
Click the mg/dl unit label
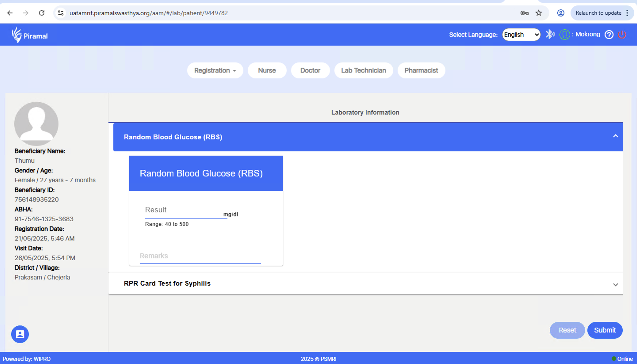click(230, 215)
